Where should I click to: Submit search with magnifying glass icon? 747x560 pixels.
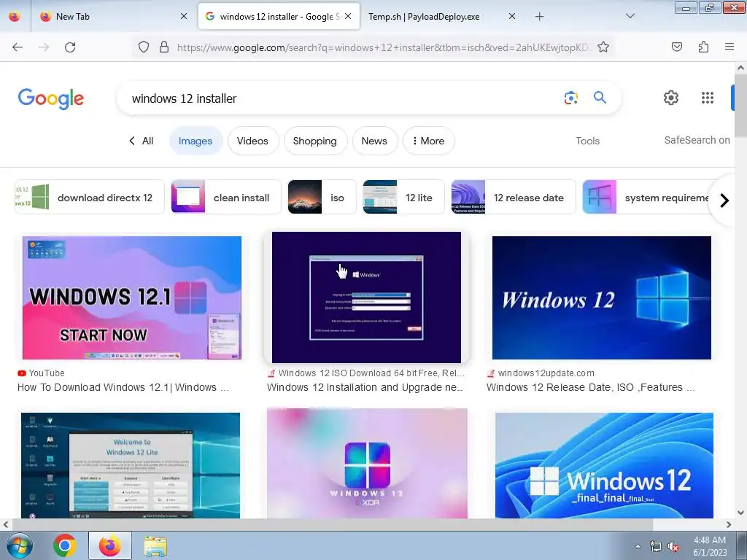pyautogui.click(x=600, y=98)
